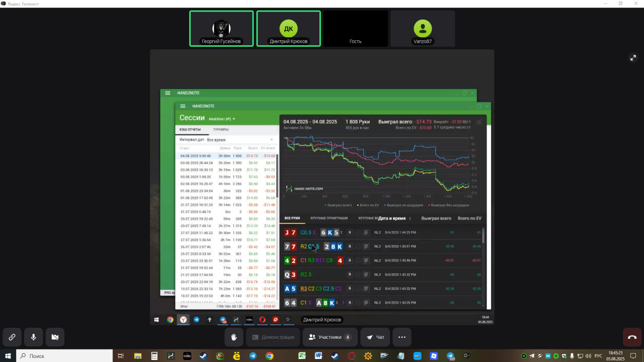Open the Участники participants list
The height and width of the screenshot is (362, 644).
(330, 337)
